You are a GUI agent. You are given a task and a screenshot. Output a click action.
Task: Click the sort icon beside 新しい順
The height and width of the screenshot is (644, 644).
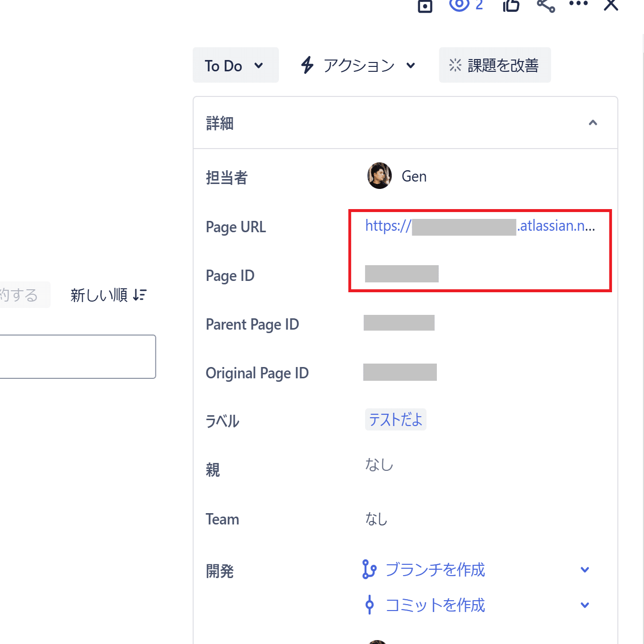[x=139, y=294]
